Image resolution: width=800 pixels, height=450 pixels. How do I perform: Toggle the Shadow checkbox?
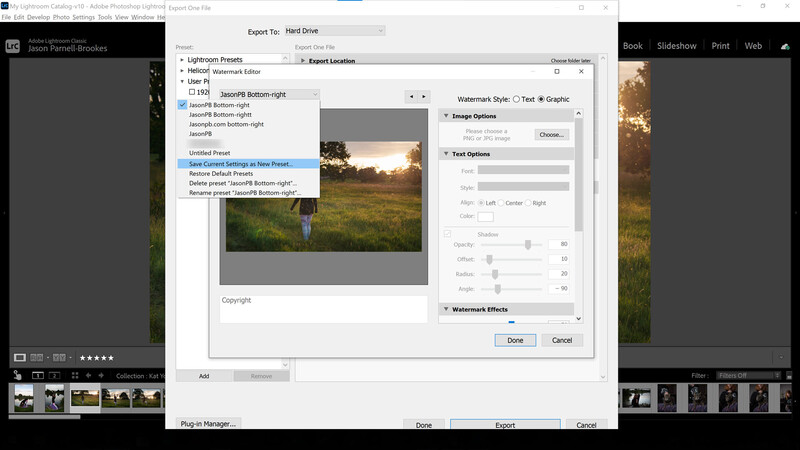point(447,234)
